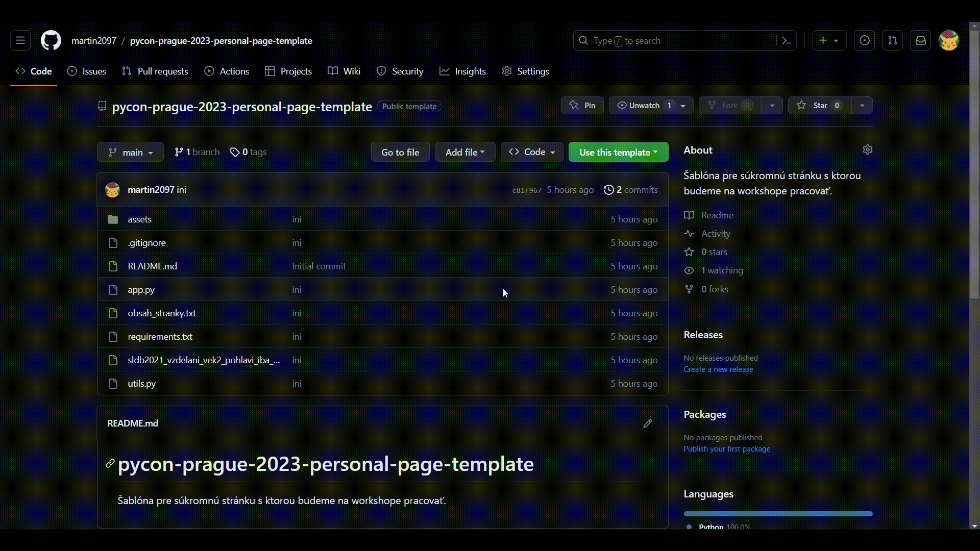Expand the Use this template dropdown
The image size is (980, 551).
tap(618, 152)
